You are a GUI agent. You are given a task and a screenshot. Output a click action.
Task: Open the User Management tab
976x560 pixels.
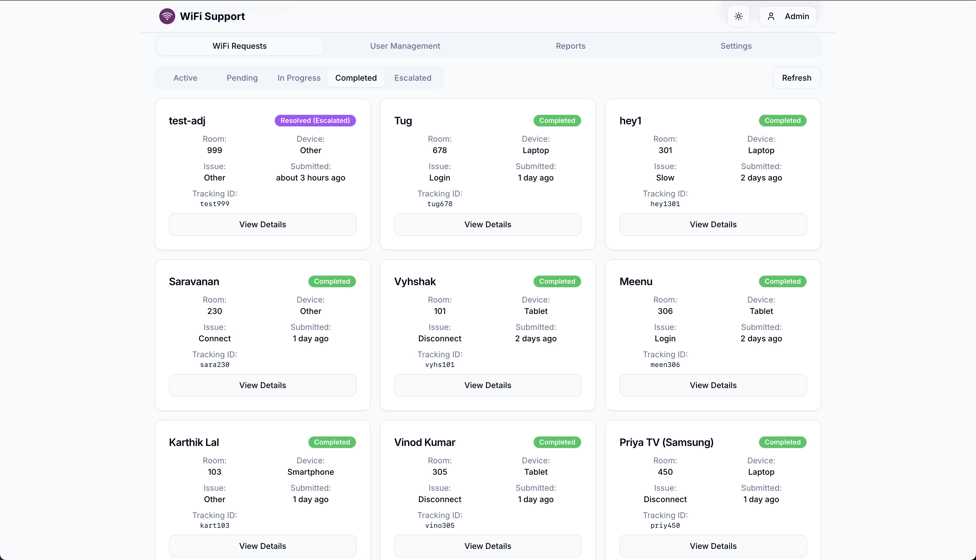click(405, 46)
